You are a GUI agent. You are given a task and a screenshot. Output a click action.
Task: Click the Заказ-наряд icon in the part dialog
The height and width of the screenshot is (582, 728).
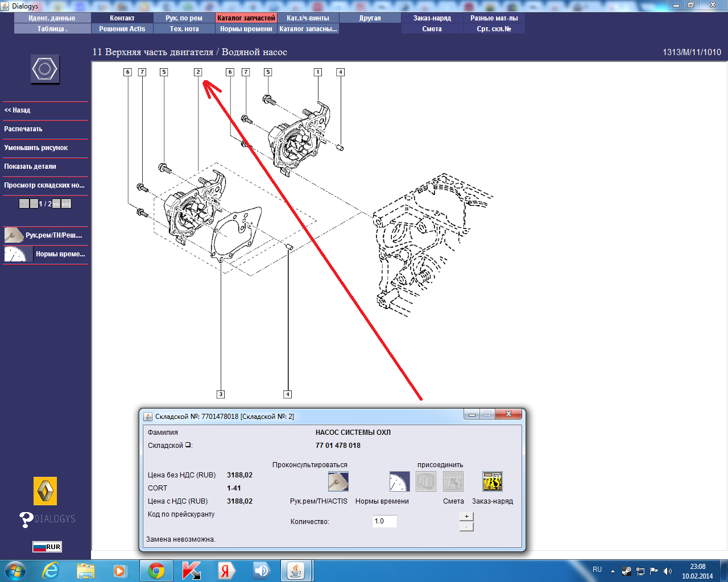pos(493,481)
